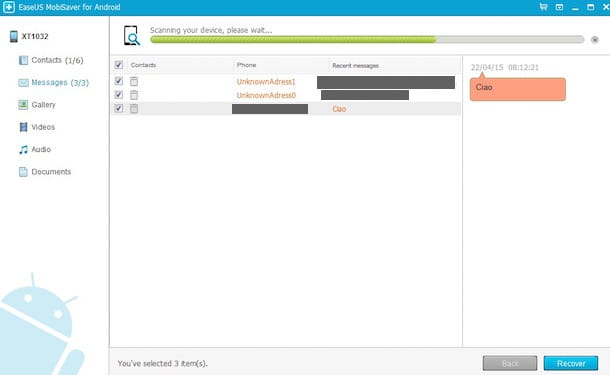
Task: Click the feedback icon next to the cart
Action: pyautogui.click(x=559, y=7)
